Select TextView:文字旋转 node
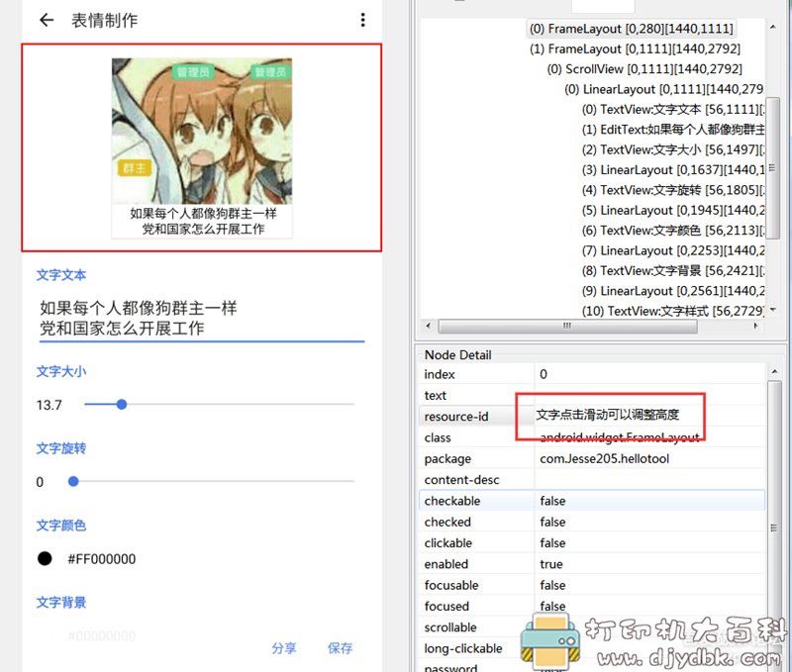This screenshot has height=672, width=792. (673, 190)
